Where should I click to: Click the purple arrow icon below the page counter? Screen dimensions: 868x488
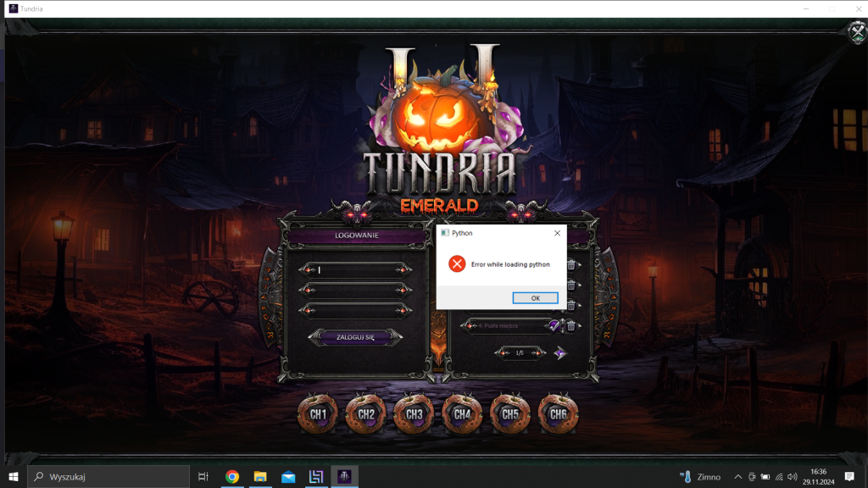pos(559,353)
